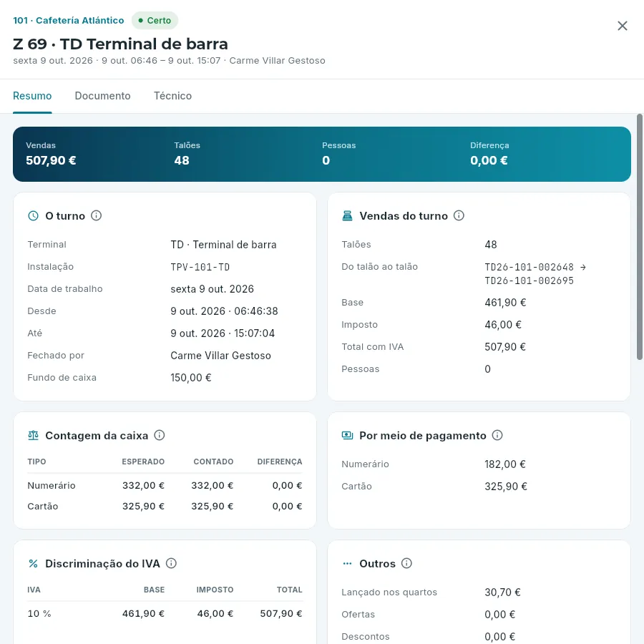Click info icon next to Discriminação do IVA
Screen dimensions: 644x644
(x=171, y=564)
